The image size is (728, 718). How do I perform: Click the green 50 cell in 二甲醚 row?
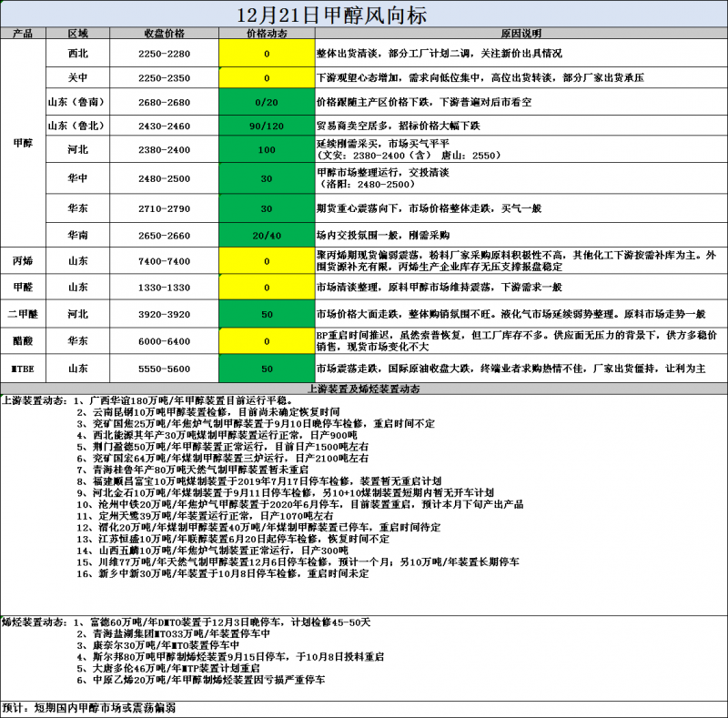pyautogui.click(x=267, y=315)
